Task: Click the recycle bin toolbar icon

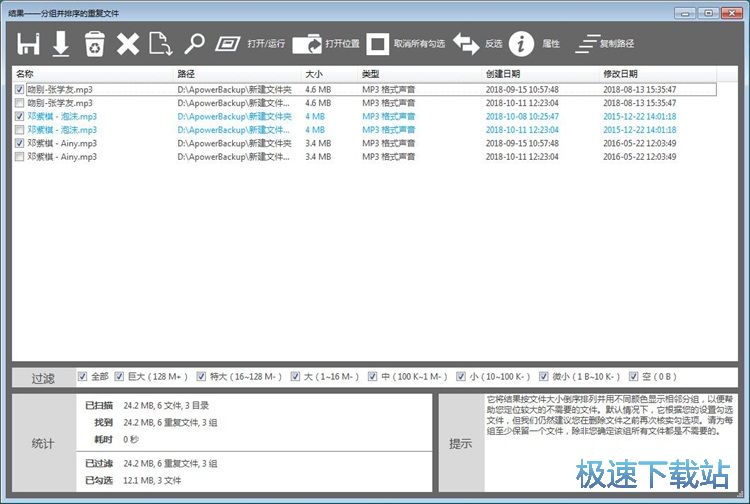Action: tap(94, 44)
